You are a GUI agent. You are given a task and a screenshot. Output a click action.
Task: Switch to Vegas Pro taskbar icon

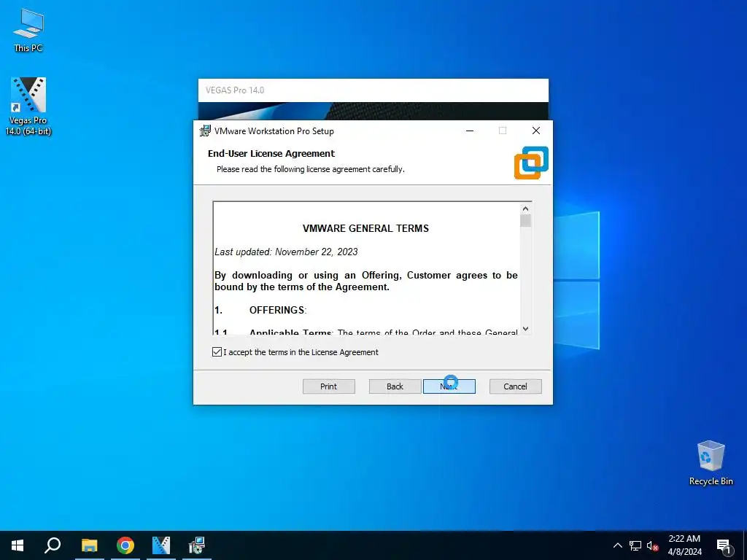click(x=161, y=545)
